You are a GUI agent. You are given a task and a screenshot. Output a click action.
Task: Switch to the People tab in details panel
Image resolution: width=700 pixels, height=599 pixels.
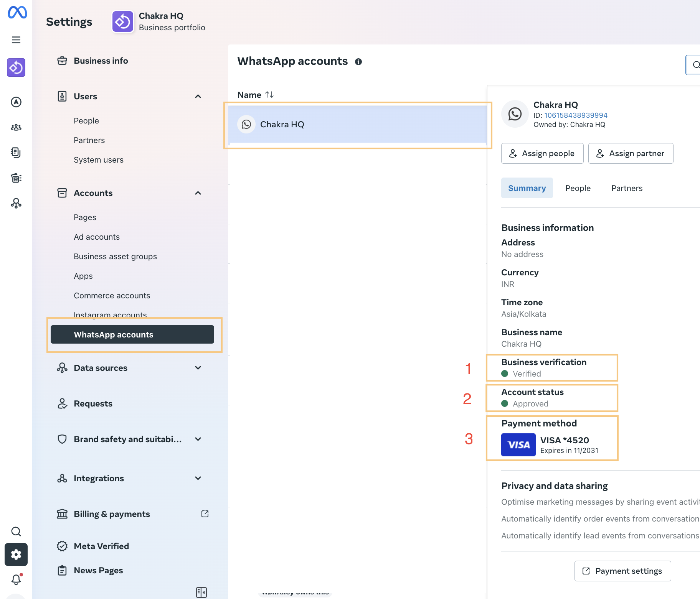[578, 188]
